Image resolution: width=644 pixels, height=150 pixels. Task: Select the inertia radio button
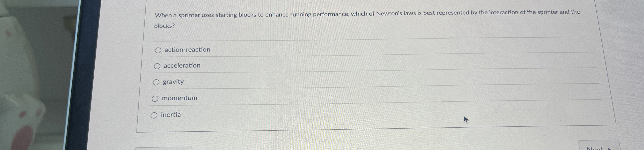[x=154, y=115]
